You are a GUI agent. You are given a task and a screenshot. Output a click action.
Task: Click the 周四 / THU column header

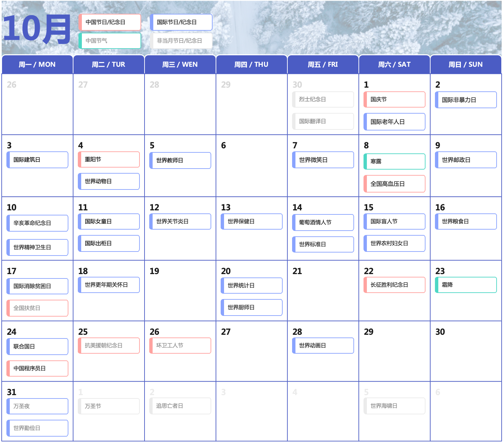[x=251, y=64]
